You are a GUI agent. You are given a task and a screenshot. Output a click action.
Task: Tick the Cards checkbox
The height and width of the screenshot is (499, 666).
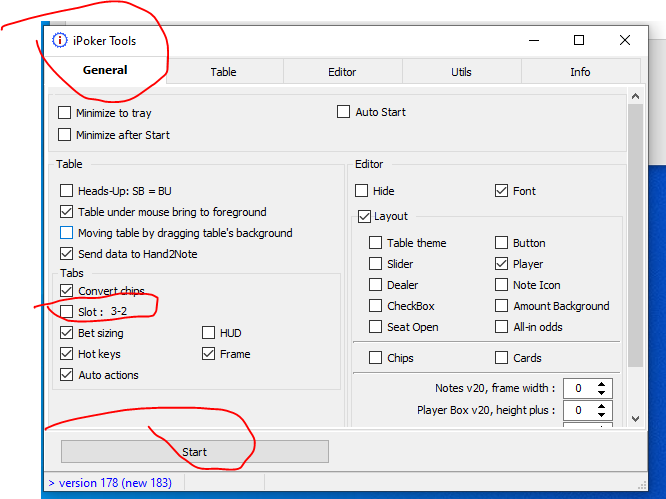[x=501, y=358]
